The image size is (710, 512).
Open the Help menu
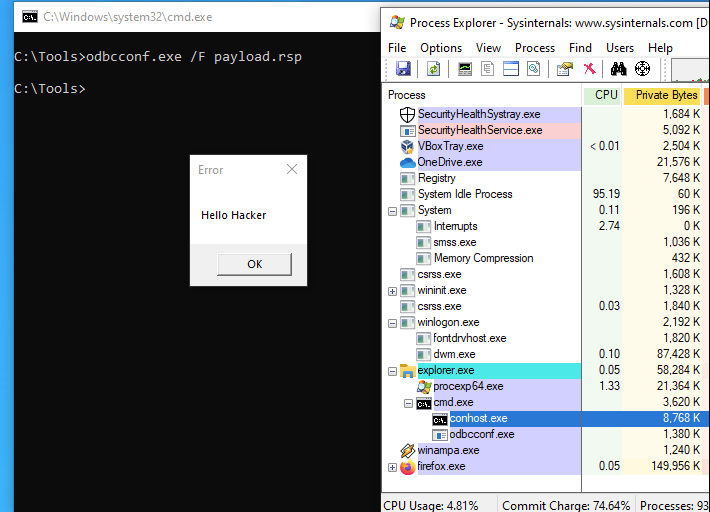(x=660, y=48)
